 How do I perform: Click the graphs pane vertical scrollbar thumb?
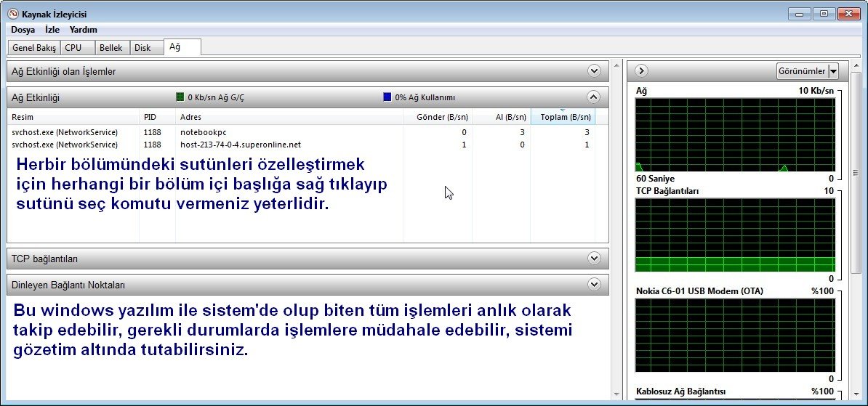(x=856, y=173)
